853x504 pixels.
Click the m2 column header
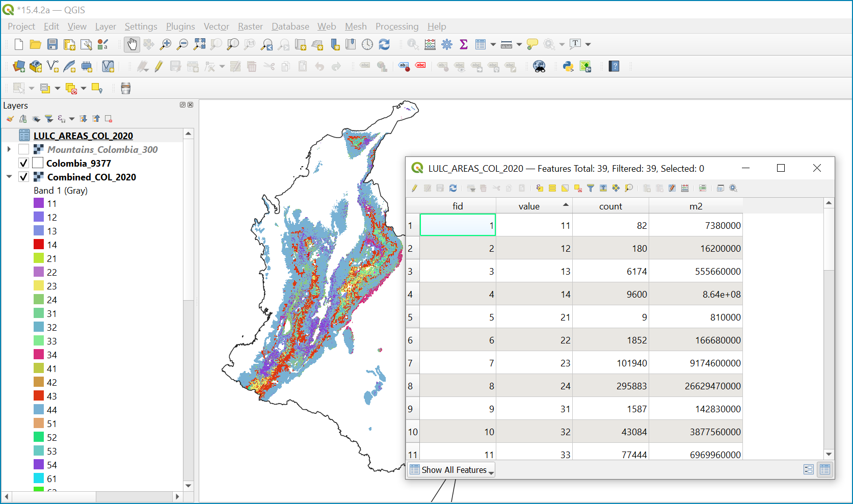[696, 206]
